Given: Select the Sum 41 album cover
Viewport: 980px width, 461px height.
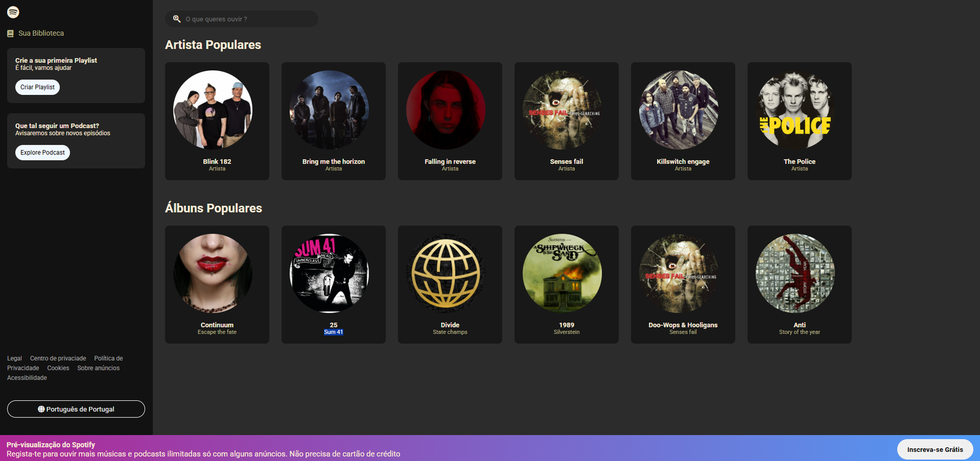Looking at the screenshot, I should [x=329, y=274].
